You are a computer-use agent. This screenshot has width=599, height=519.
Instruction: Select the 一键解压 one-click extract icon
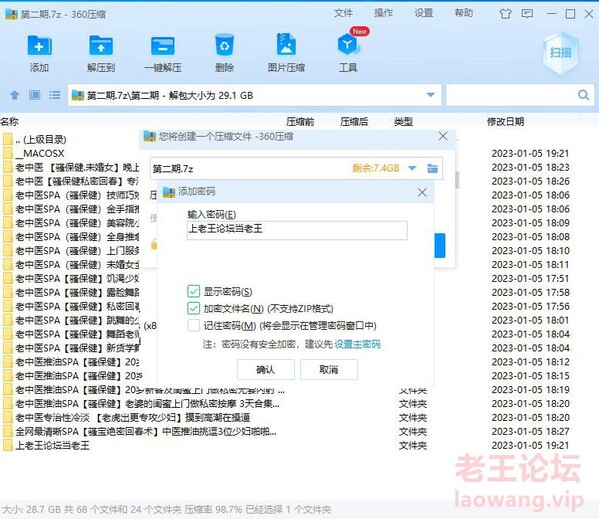(162, 46)
